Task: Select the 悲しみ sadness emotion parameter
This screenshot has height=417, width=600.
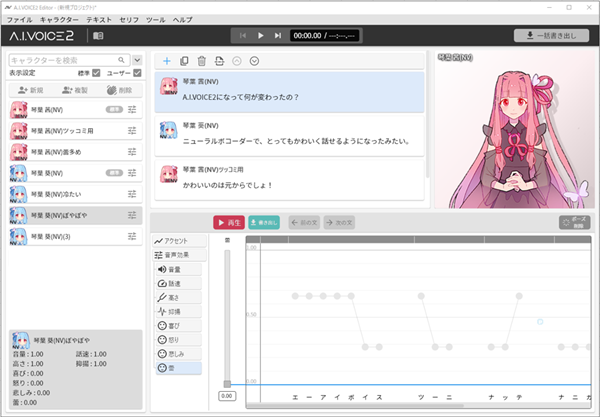Action: click(x=179, y=354)
